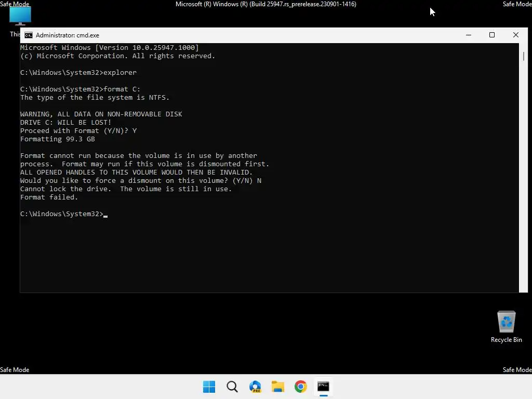Click 'WARNING, ALL DATA ON NON-REMOVABLE DISK' line
The image size is (532, 399).
click(101, 114)
